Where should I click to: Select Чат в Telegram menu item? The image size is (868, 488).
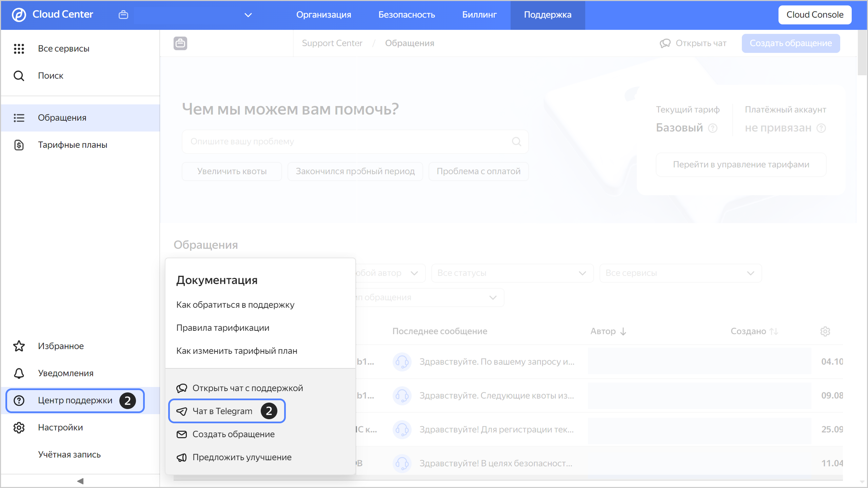coord(222,411)
